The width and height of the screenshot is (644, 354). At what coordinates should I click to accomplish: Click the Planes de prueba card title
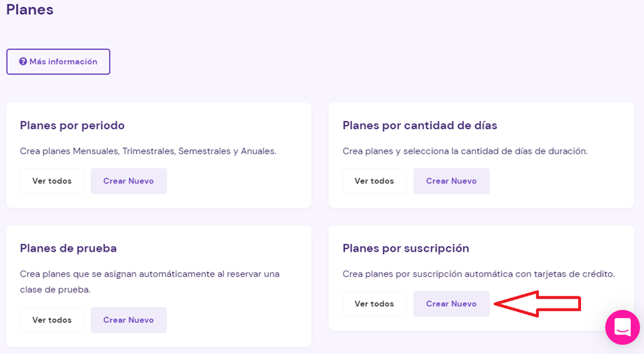[68, 248]
